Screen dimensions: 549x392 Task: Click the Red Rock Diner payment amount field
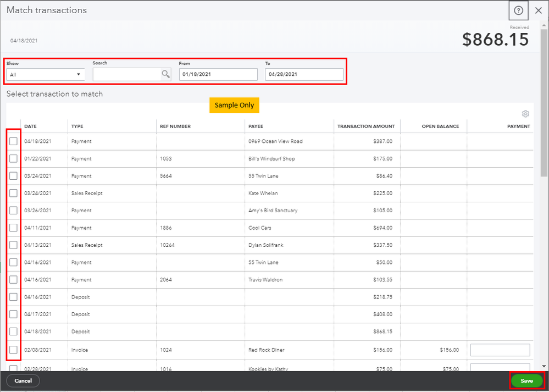click(500, 350)
